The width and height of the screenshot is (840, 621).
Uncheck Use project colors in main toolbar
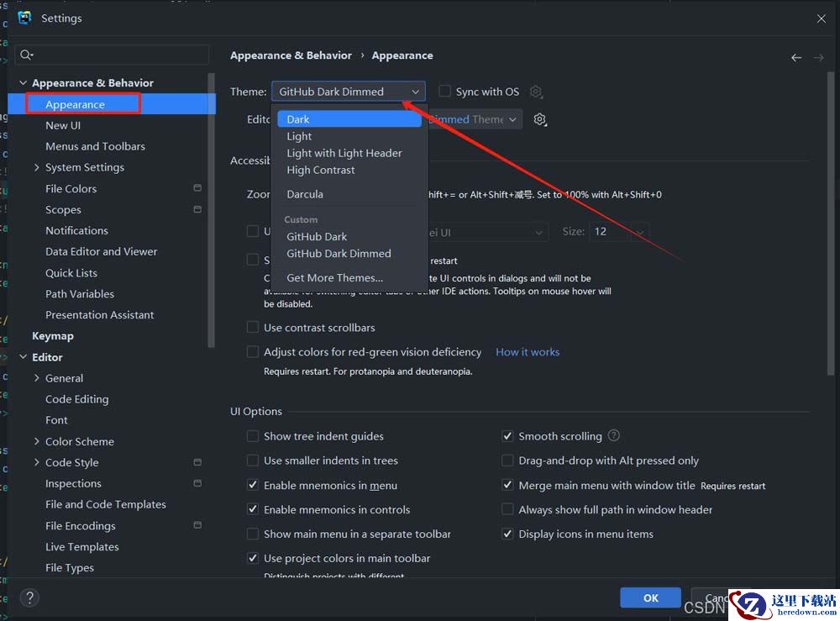pyautogui.click(x=252, y=558)
